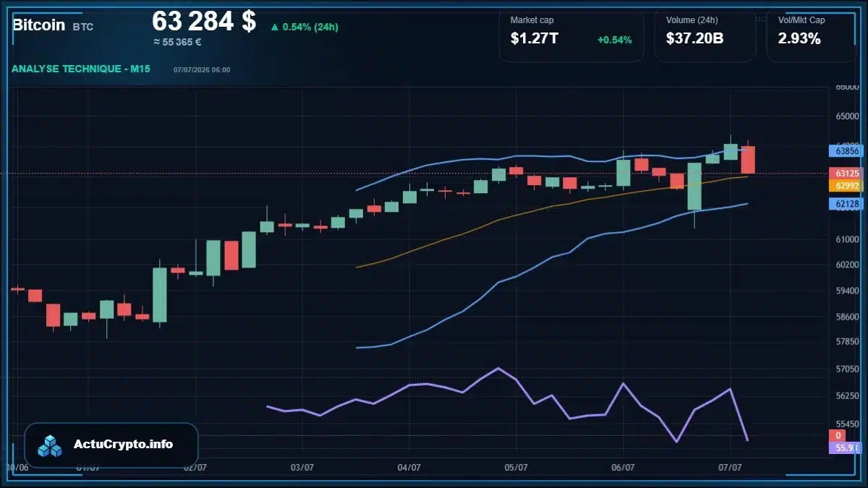The image size is (868, 488).
Task: Click the purple 55.9 RSI value tag
Action: [x=847, y=448]
